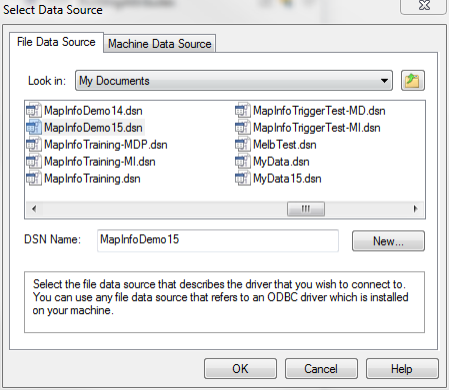Open the Look in dropdown arrow

coord(384,81)
